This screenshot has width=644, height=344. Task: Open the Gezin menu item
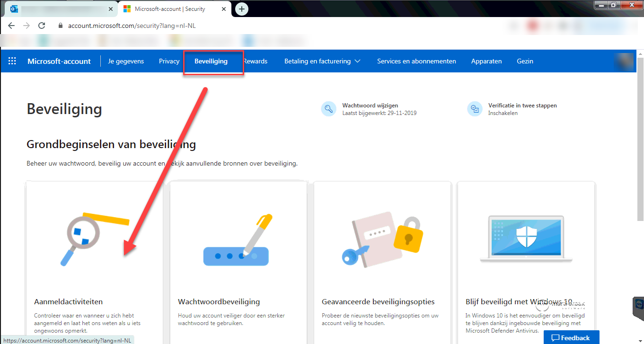(525, 61)
